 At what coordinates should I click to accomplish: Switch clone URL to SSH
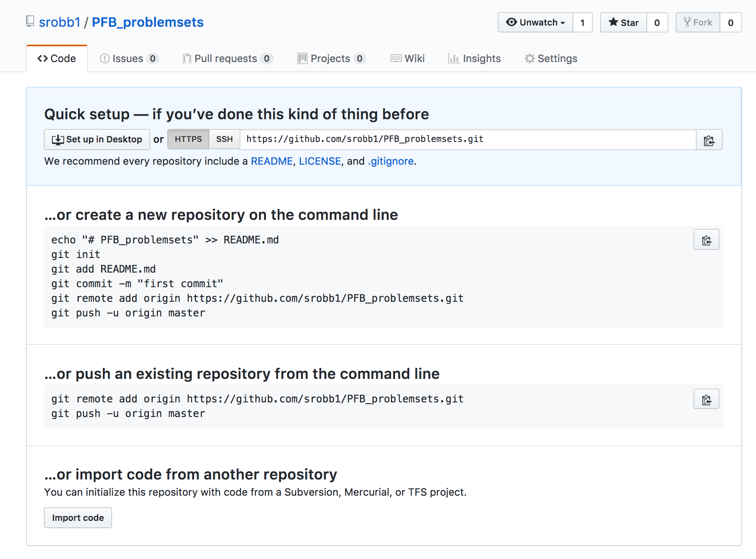point(225,140)
